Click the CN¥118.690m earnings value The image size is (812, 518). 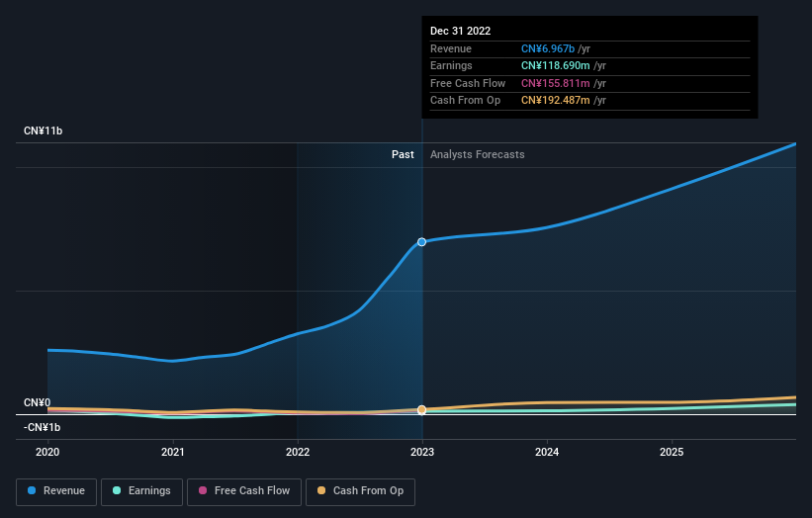[x=556, y=65]
